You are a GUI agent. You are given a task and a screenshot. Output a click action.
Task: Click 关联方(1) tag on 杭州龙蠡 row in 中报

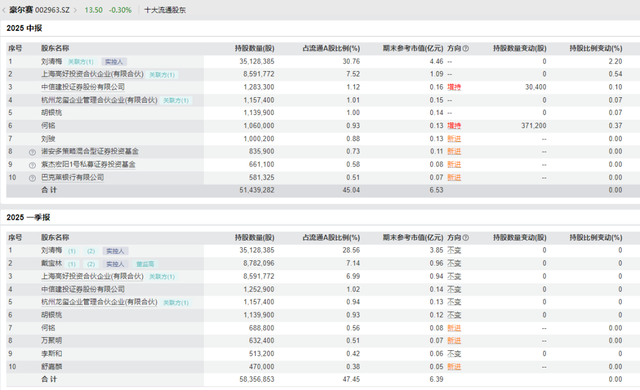(x=176, y=100)
